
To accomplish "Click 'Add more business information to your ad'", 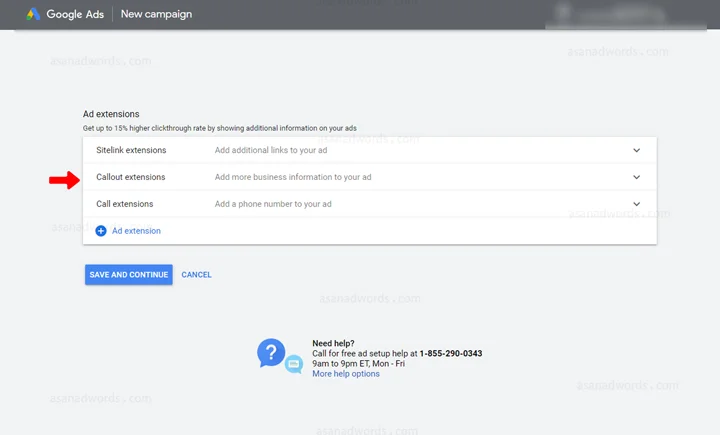I will (x=293, y=177).
